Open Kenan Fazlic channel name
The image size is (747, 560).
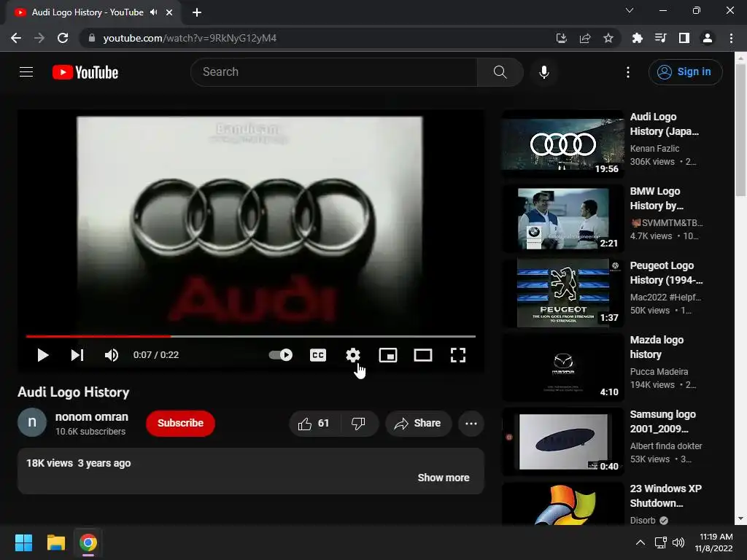click(x=654, y=149)
